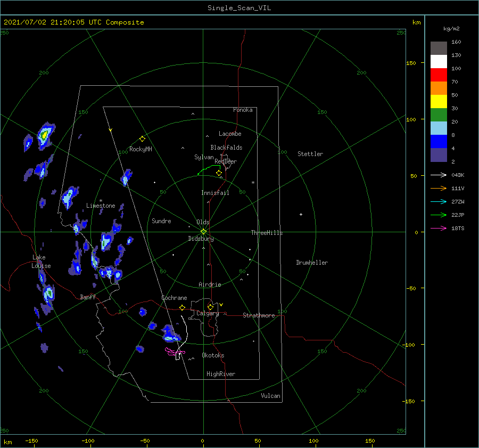Click the Strathmore label
The height and width of the screenshot is (448, 479).
[x=259, y=315]
